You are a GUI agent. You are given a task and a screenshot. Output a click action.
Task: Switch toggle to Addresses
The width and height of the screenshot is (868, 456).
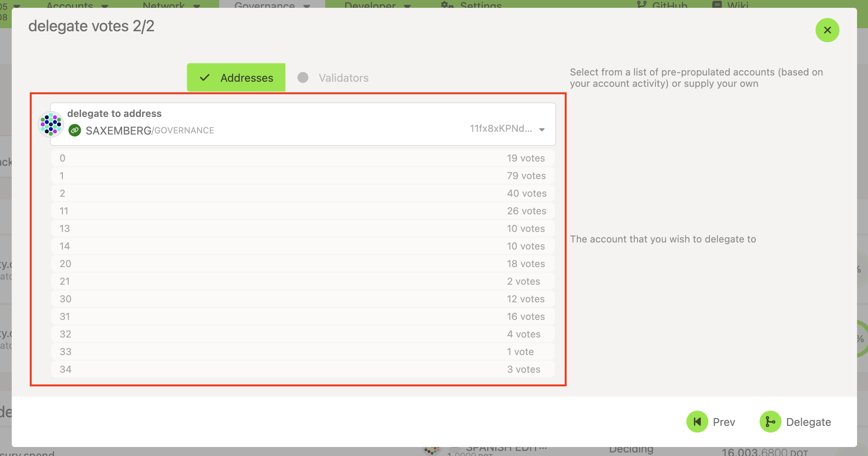tap(247, 78)
